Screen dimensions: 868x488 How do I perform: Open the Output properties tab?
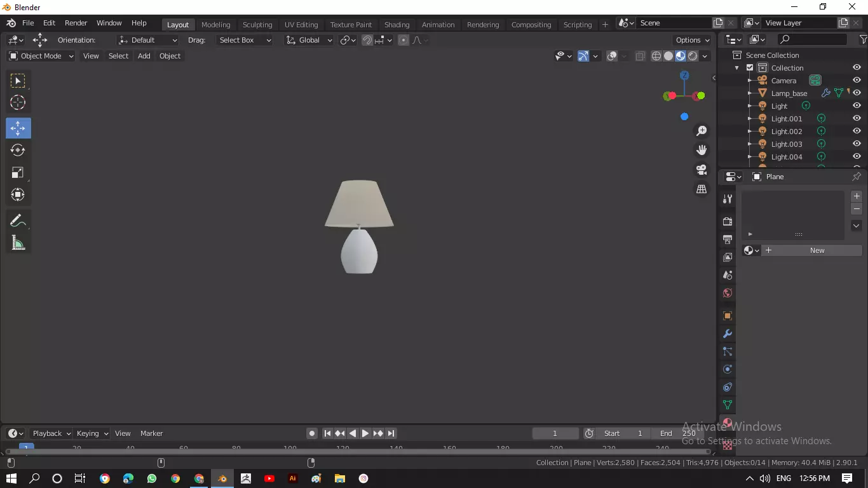pos(728,240)
